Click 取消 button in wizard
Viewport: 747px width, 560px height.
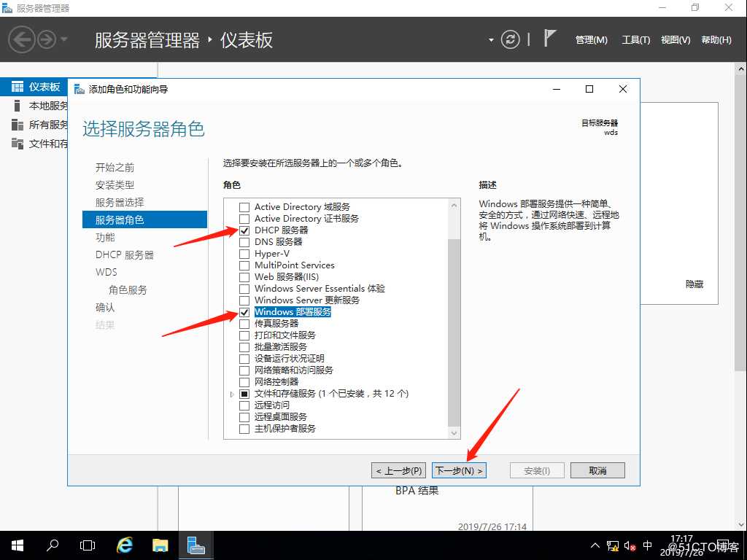[x=597, y=470]
